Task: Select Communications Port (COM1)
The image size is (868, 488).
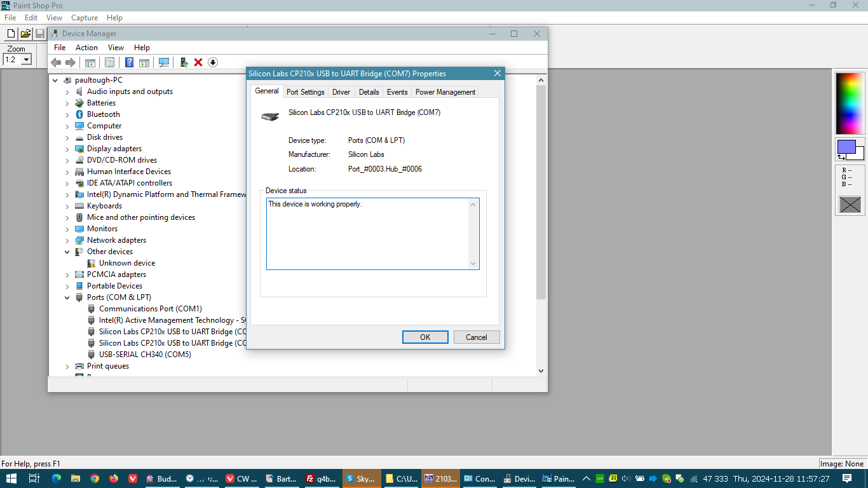Action: coord(150,309)
